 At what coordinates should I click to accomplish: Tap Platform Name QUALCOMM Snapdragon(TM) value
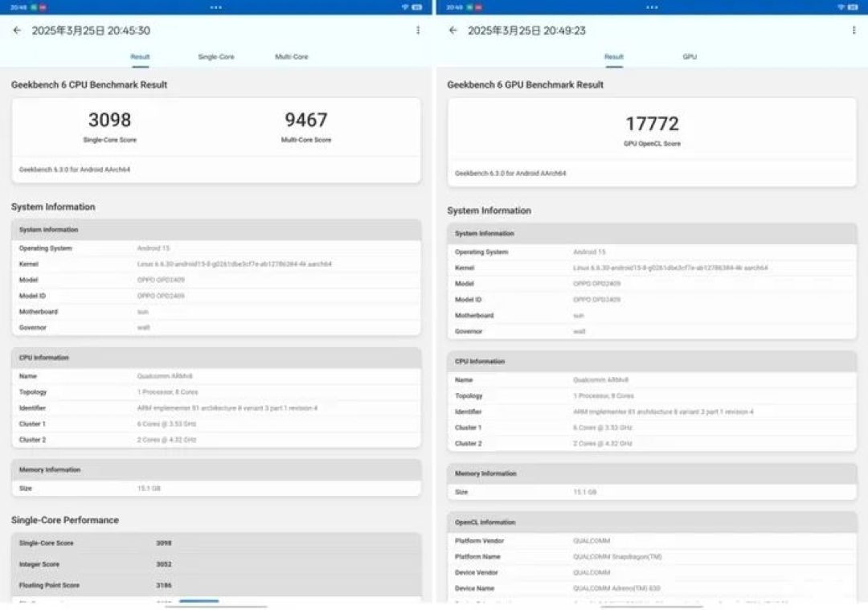[x=617, y=557]
